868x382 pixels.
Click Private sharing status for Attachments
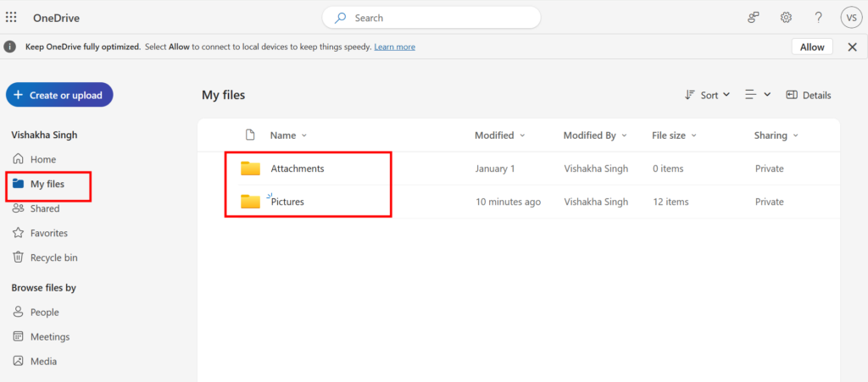[770, 169]
